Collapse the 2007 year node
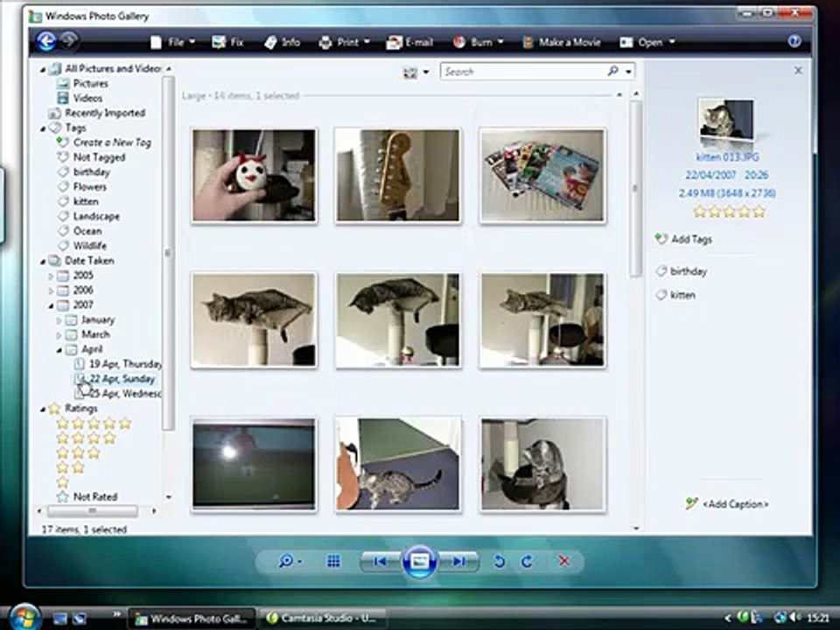This screenshot has height=630, width=840. pos(51,306)
